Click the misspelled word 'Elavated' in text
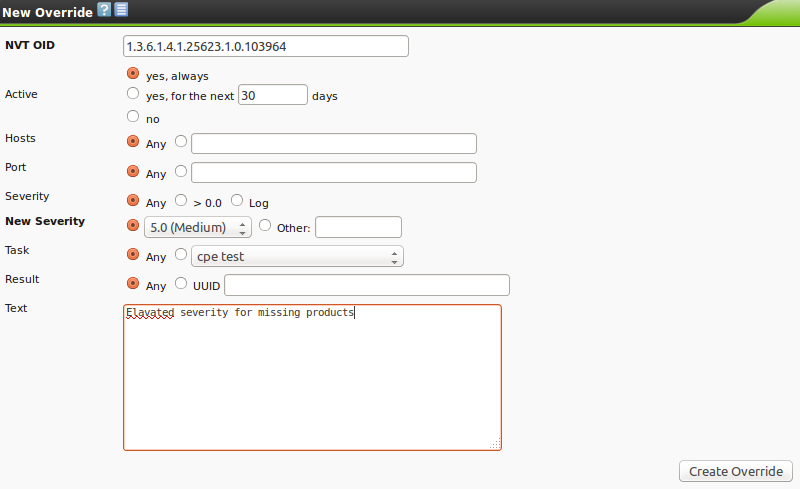The image size is (800, 489). [x=150, y=312]
